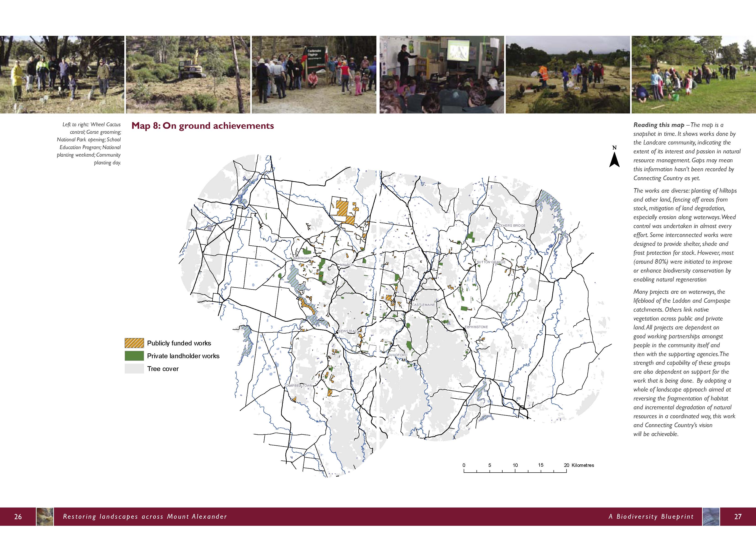Click the Gorse grooming excavator photo
756x534 pixels.
(188, 75)
